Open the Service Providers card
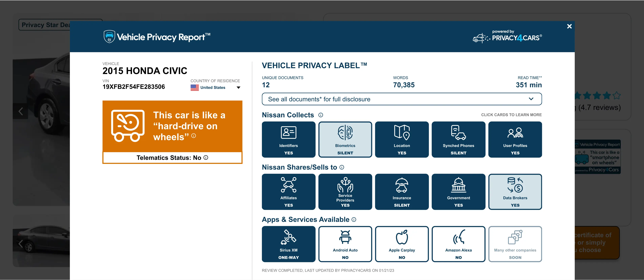Image resolution: width=644 pixels, height=280 pixels. [345, 192]
